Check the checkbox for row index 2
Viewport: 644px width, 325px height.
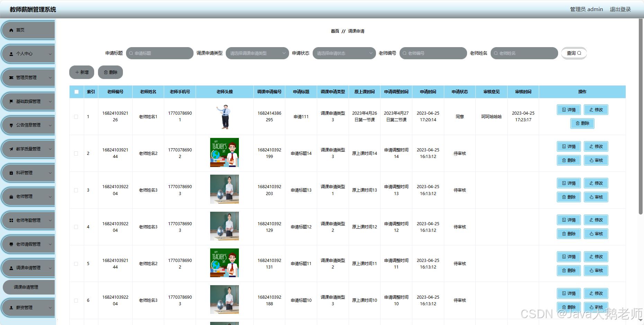76,153
